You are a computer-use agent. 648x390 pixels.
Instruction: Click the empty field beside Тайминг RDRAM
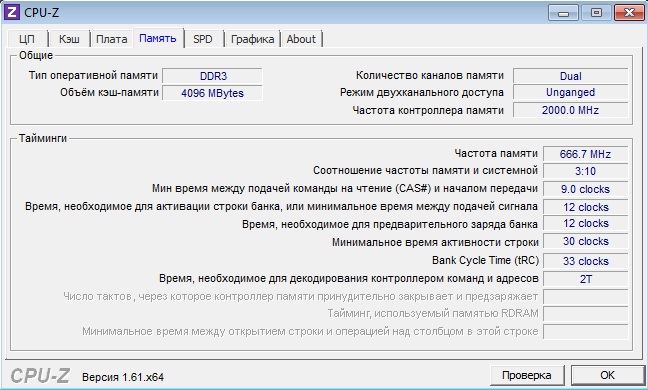586,314
